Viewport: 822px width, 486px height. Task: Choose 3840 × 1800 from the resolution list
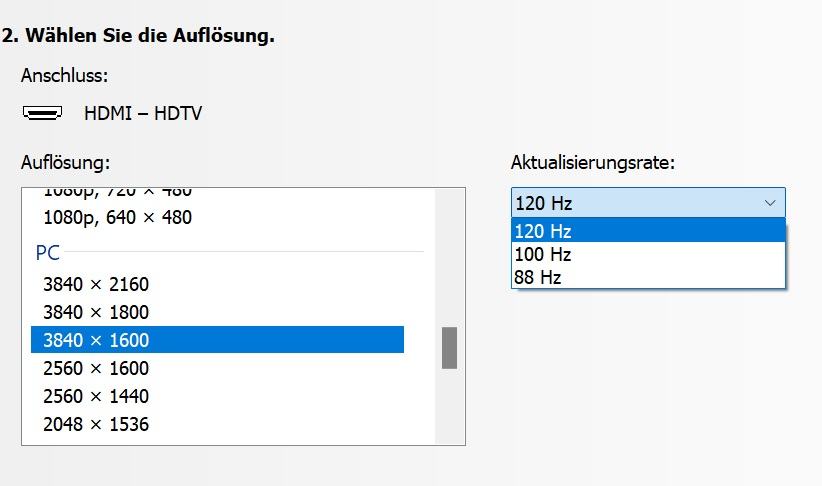[x=95, y=312]
